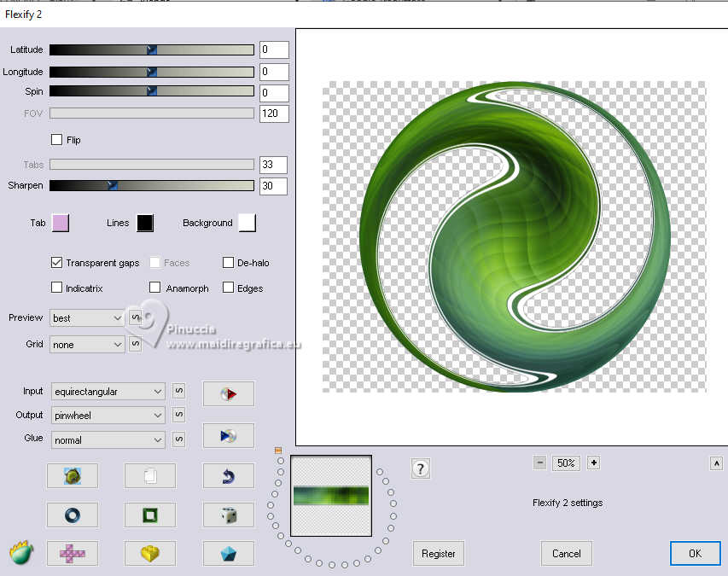Click the source image thumbnail
Screen dimensions: 728x576
(x=331, y=496)
